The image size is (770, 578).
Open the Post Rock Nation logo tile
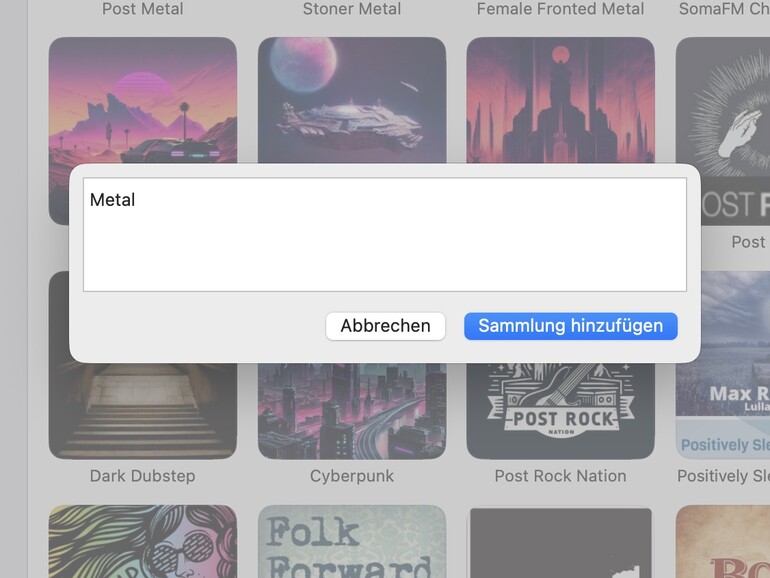tap(561, 412)
